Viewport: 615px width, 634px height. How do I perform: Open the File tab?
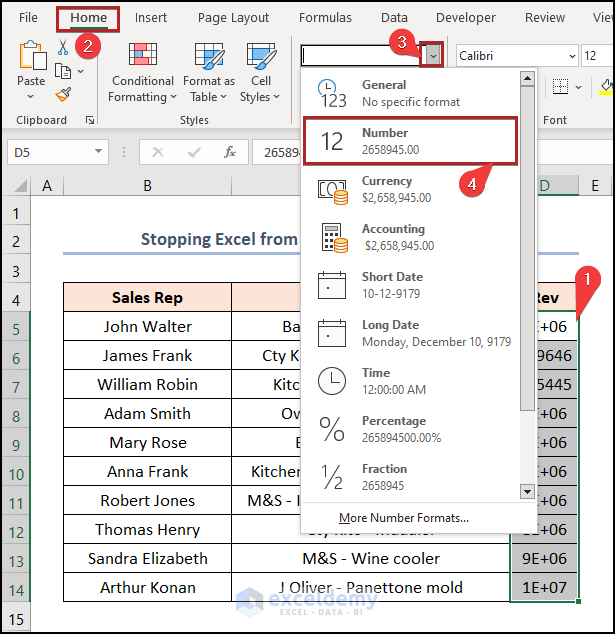(28, 18)
